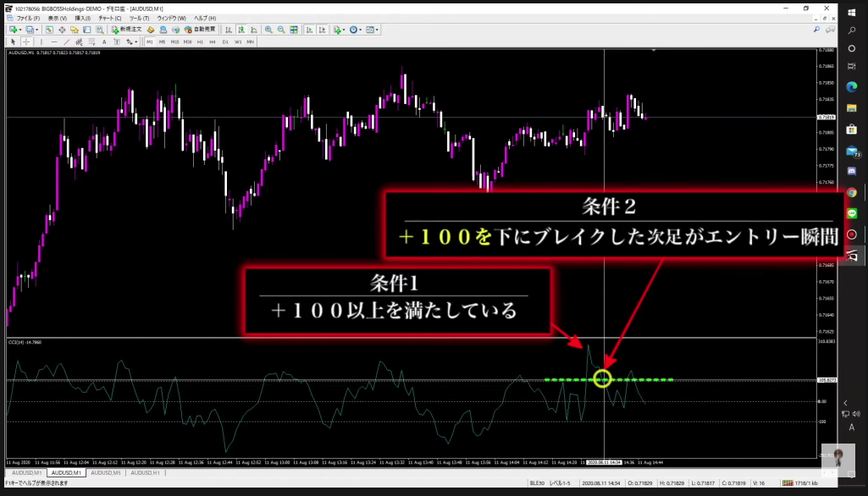Expand the Templates dropdown arrow

pos(377,30)
